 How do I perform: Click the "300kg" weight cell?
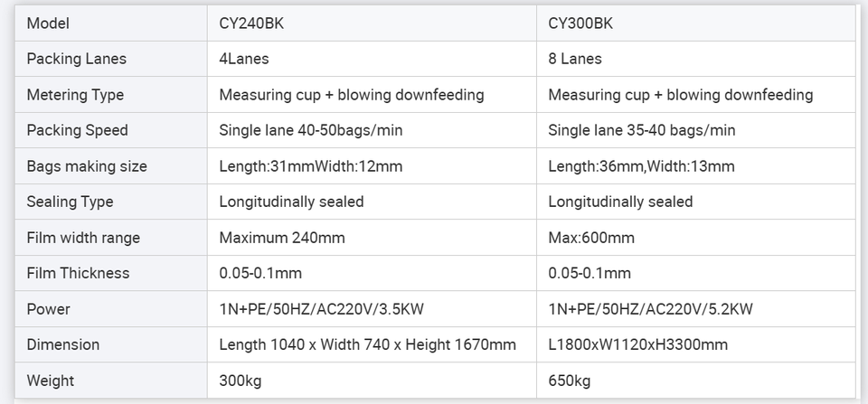pyautogui.click(x=241, y=381)
